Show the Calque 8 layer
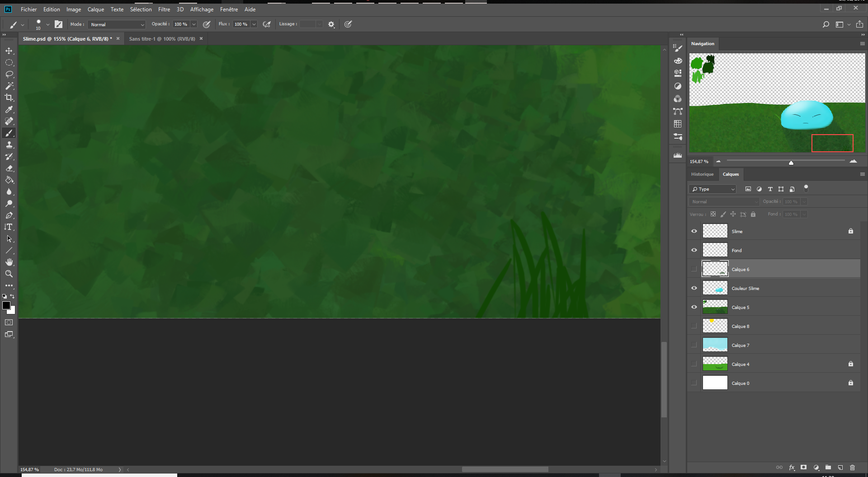 pos(693,326)
